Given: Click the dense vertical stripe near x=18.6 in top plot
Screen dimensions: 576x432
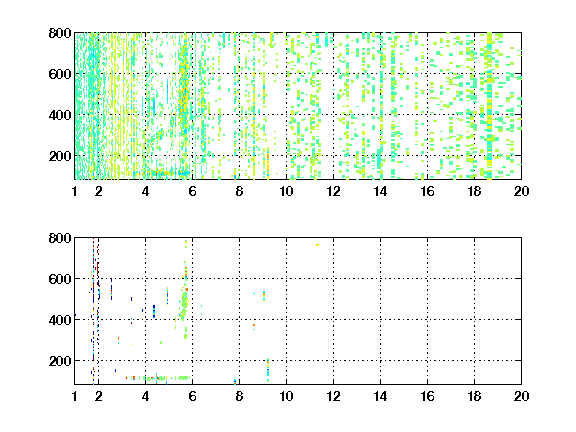Looking at the screenshot, I should click(x=489, y=106).
